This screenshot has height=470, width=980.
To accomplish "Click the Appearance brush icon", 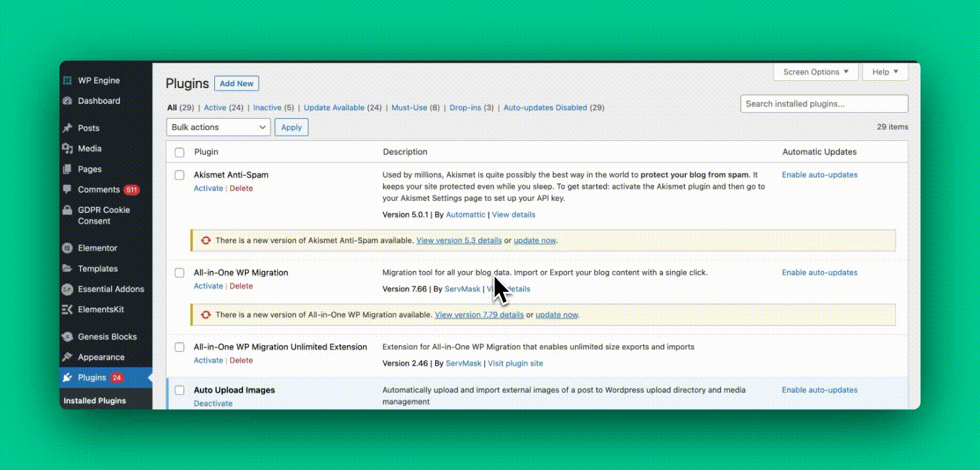I will (x=67, y=357).
